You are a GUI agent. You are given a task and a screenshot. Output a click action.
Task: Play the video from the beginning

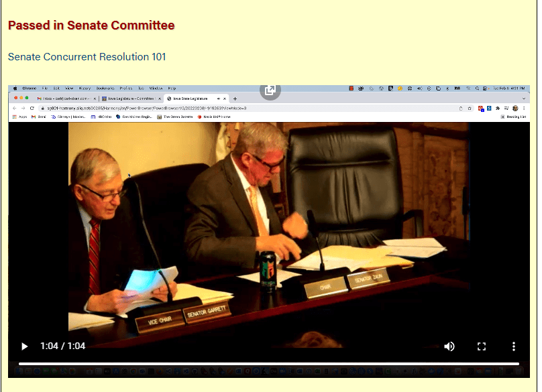click(x=25, y=346)
